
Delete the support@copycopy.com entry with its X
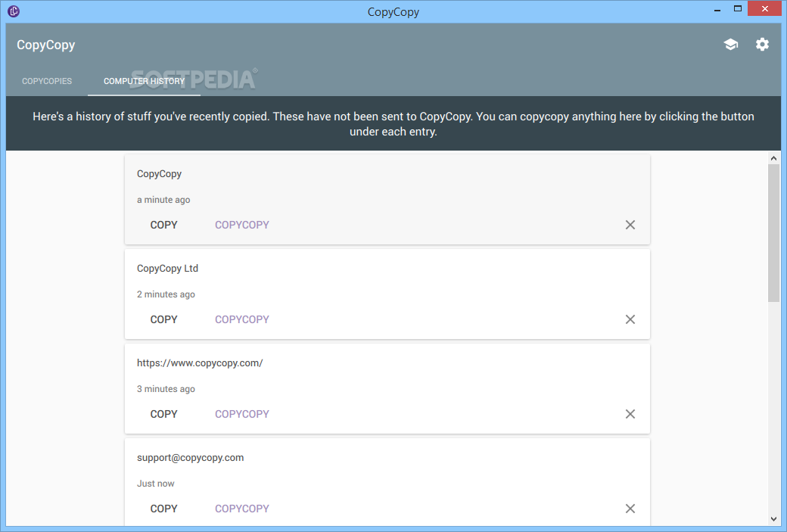point(630,509)
